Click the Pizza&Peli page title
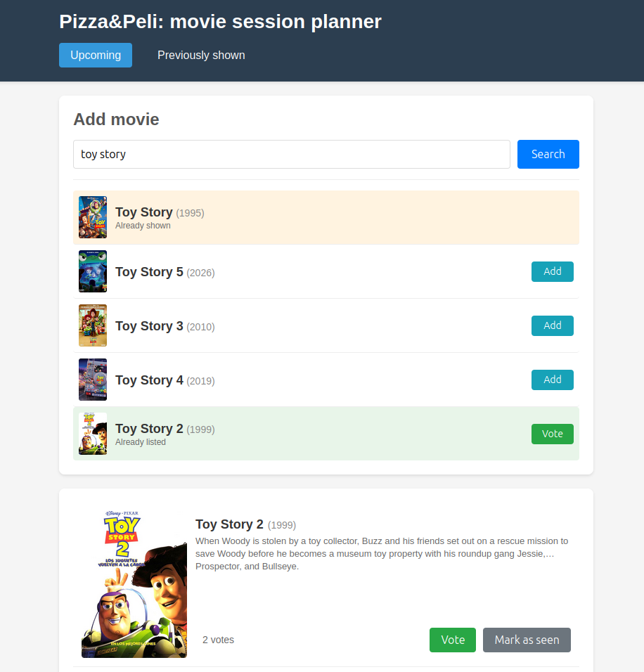Screen dimensions: 644x672 point(220,22)
